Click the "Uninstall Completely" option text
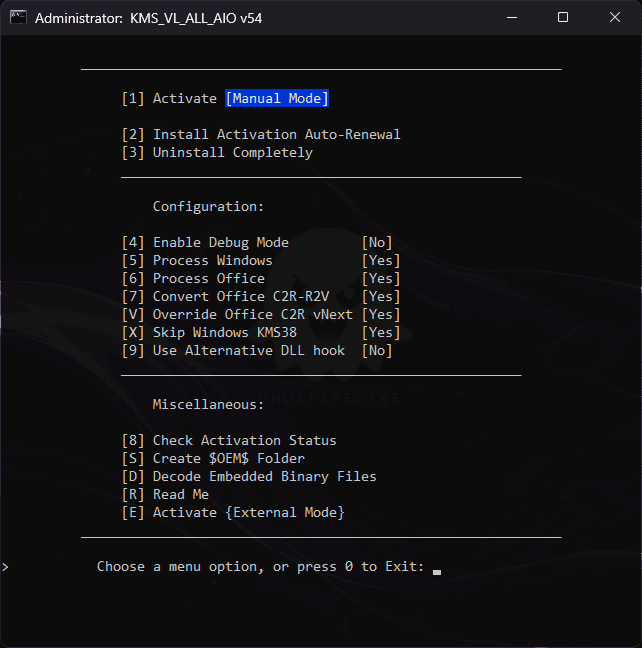 coord(233,152)
